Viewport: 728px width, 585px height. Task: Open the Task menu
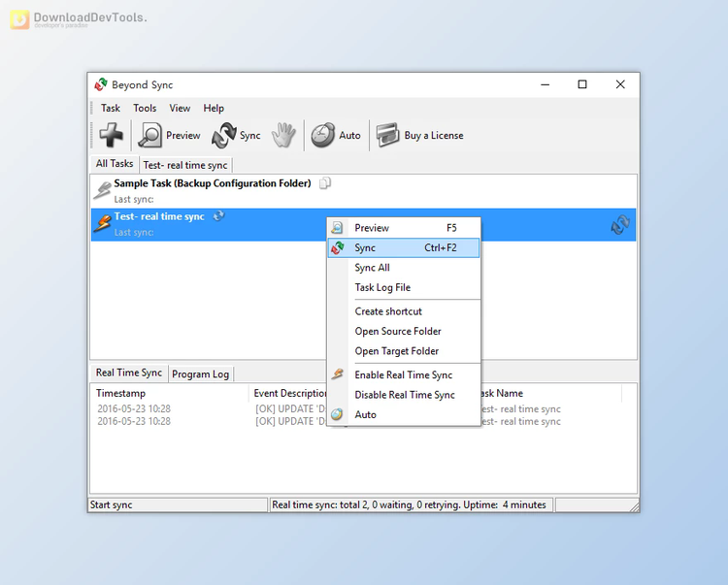111,108
